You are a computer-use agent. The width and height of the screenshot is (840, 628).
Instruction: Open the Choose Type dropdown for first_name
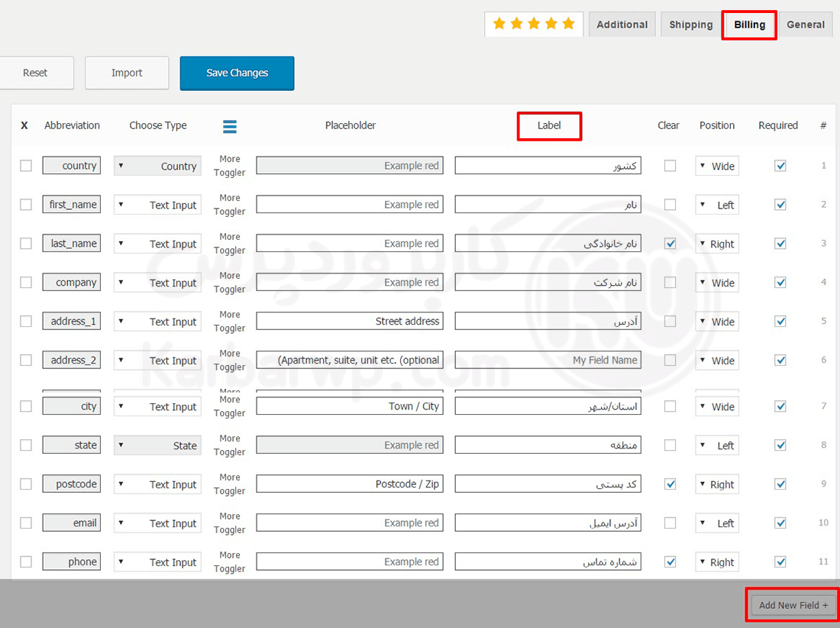[x=157, y=205]
